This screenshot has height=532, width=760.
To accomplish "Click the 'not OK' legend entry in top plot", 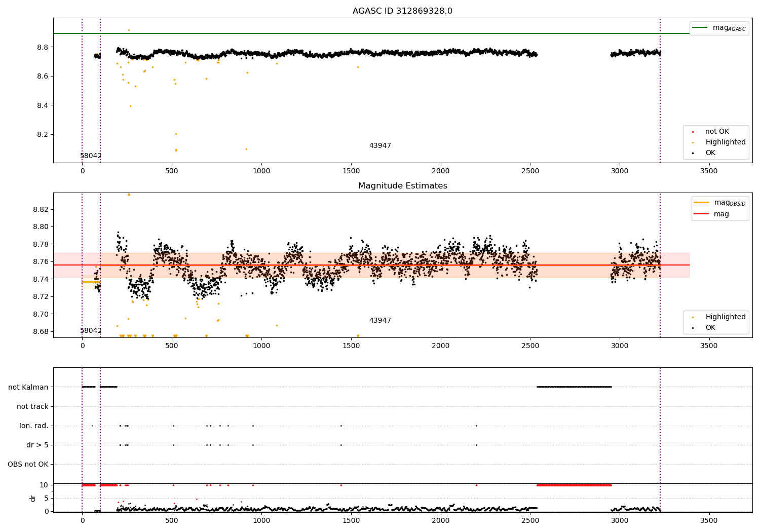I will point(716,131).
